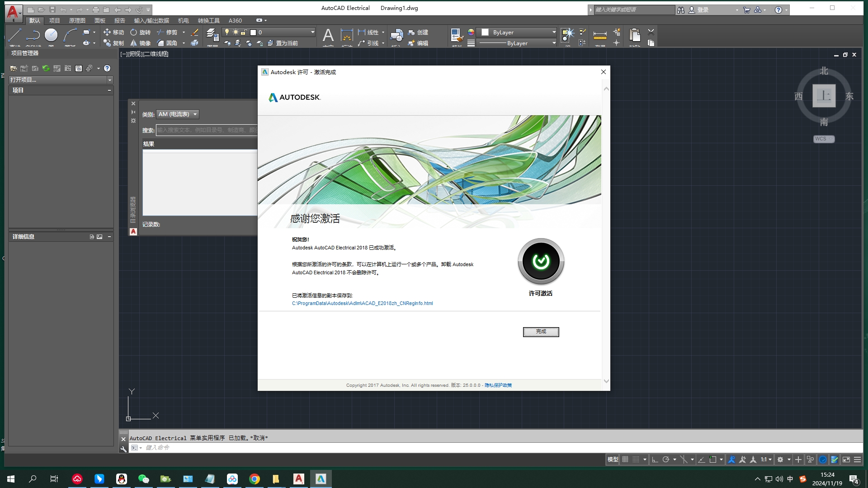
Task: Toggle snap mode in status bar
Action: (x=636, y=460)
